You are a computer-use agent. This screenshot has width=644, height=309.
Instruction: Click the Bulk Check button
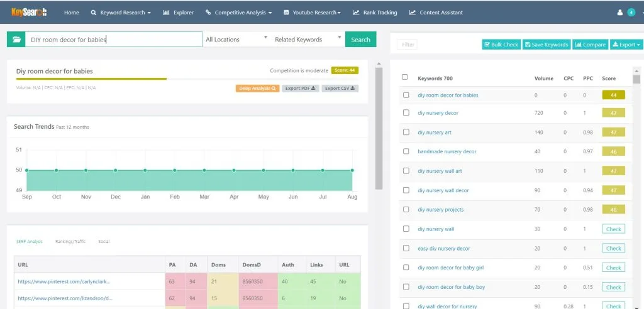[501, 45]
